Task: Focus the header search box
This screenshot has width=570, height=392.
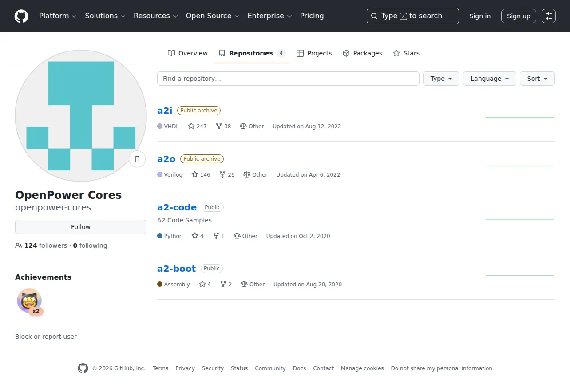Action: 413,16
